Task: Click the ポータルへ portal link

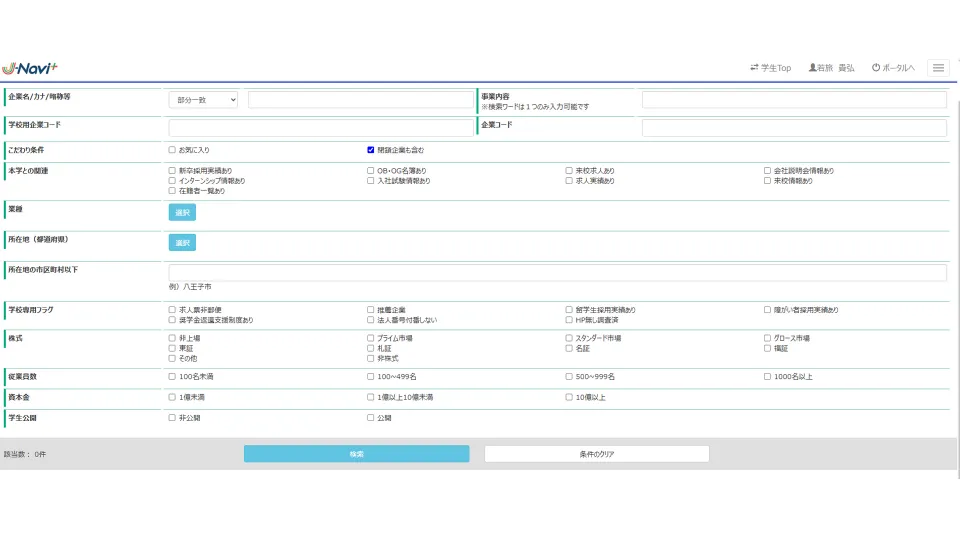Action: pos(893,68)
